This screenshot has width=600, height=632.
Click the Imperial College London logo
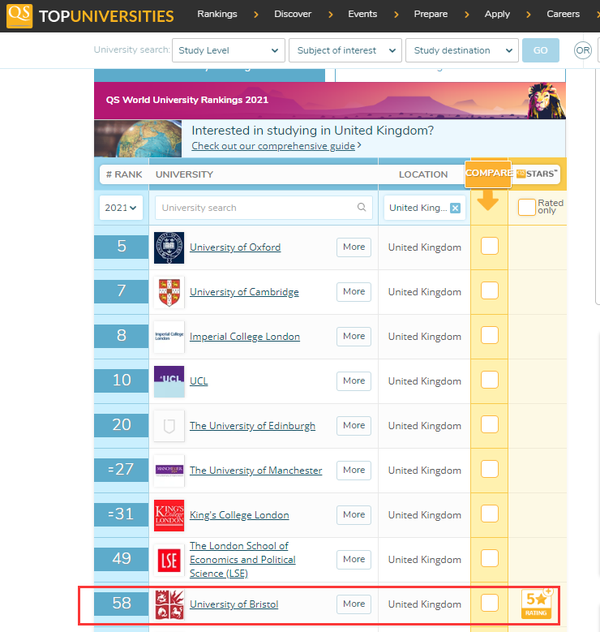pyautogui.click(x=169, y=337)
